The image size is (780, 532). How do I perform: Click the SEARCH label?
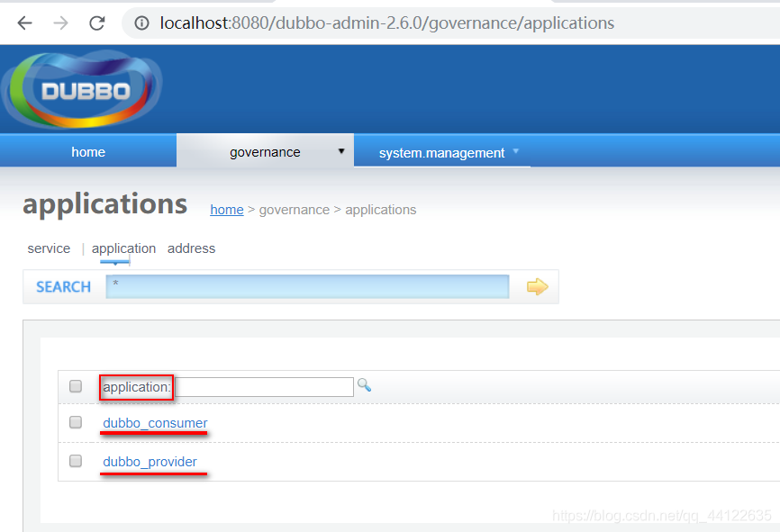pyautogui.click(x=63, y=287)
